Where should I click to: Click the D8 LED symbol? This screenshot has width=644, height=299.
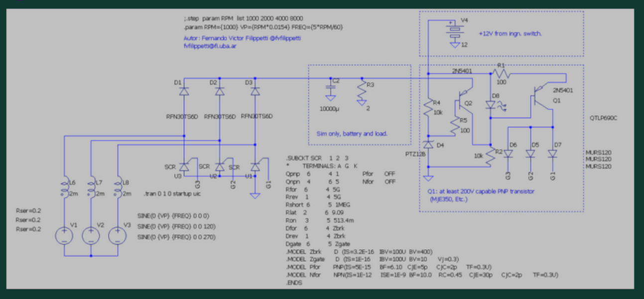click(491, 105)
